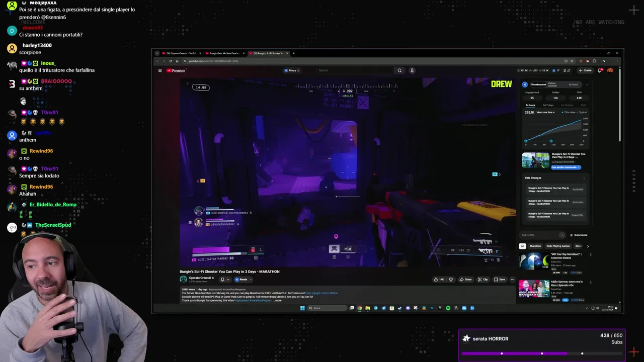Image resolution: width=644 pixels, height=362 pixels.
Task: Click the youtube.com address bar
Action: tap(372, 61)
